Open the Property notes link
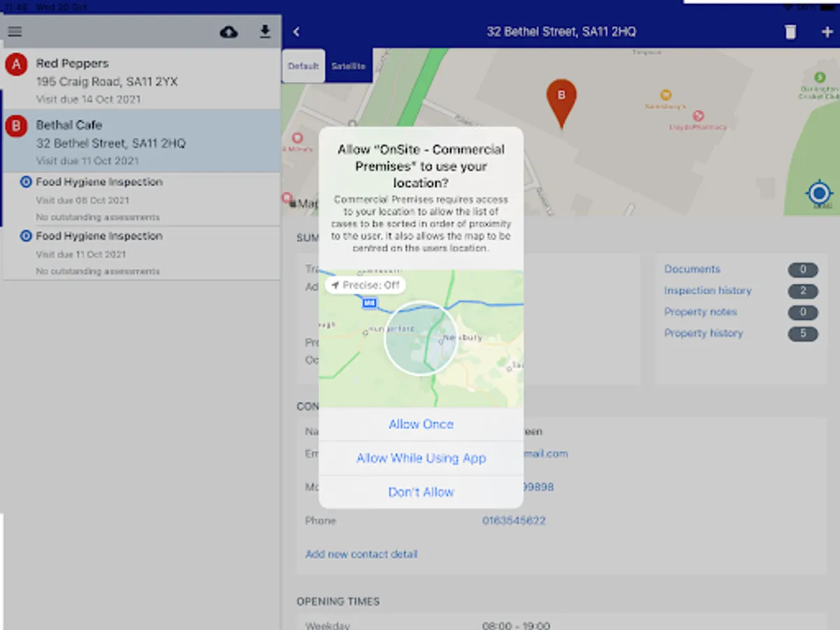Screen dimensions: 840x630 coord(701,311)
